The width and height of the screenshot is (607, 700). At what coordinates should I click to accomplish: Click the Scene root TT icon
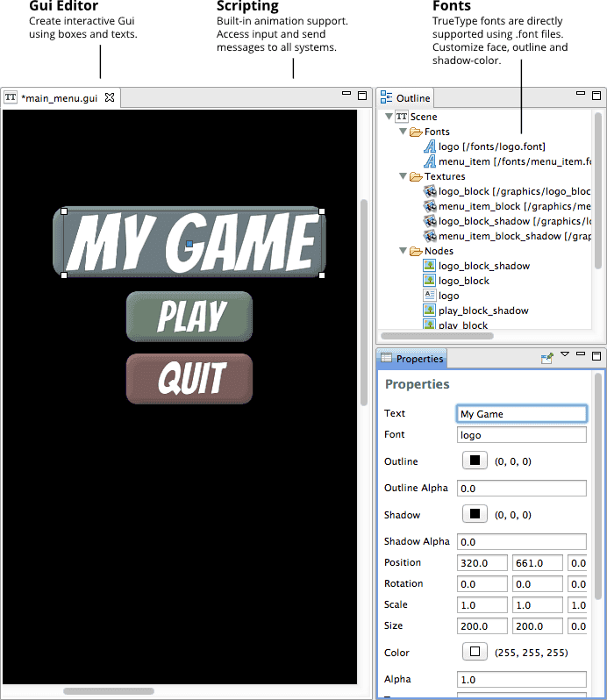coord(402,117)
